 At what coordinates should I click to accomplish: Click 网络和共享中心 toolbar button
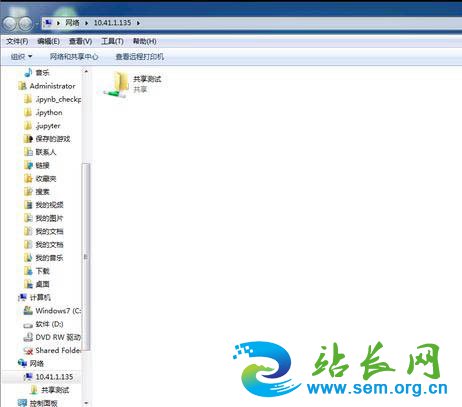point(74,57)
